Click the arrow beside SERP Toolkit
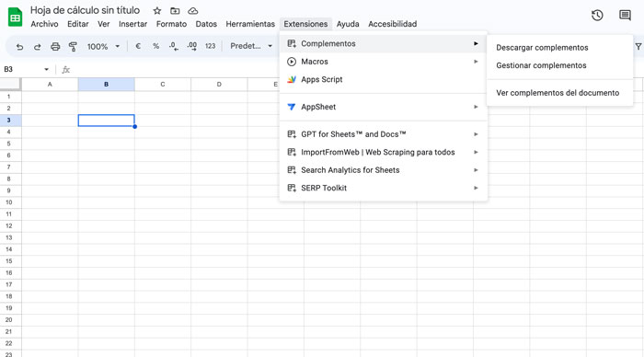 (476, 188)
